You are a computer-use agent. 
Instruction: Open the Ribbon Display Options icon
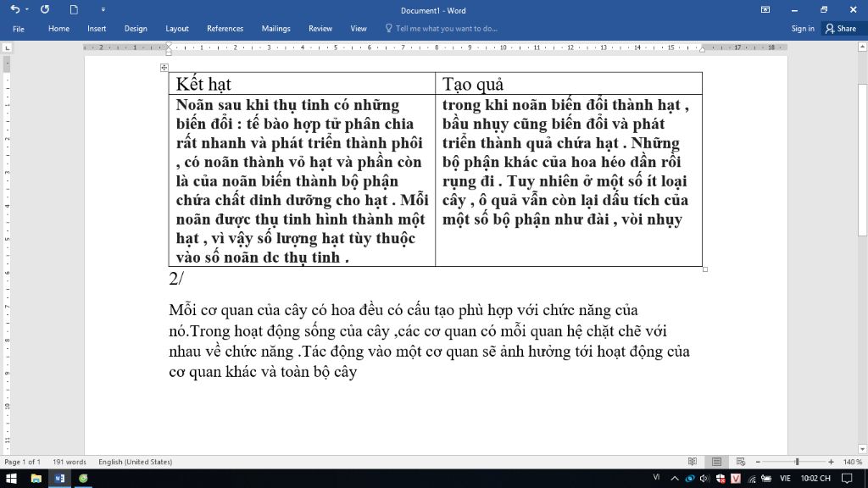click(765, 9)
